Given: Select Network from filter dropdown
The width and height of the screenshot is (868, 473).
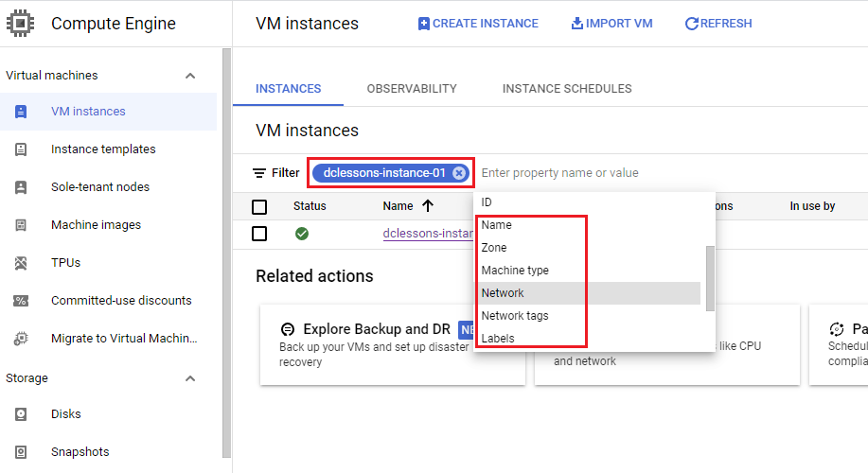Looking at the screenshot, I should click(x=588, y=293).
